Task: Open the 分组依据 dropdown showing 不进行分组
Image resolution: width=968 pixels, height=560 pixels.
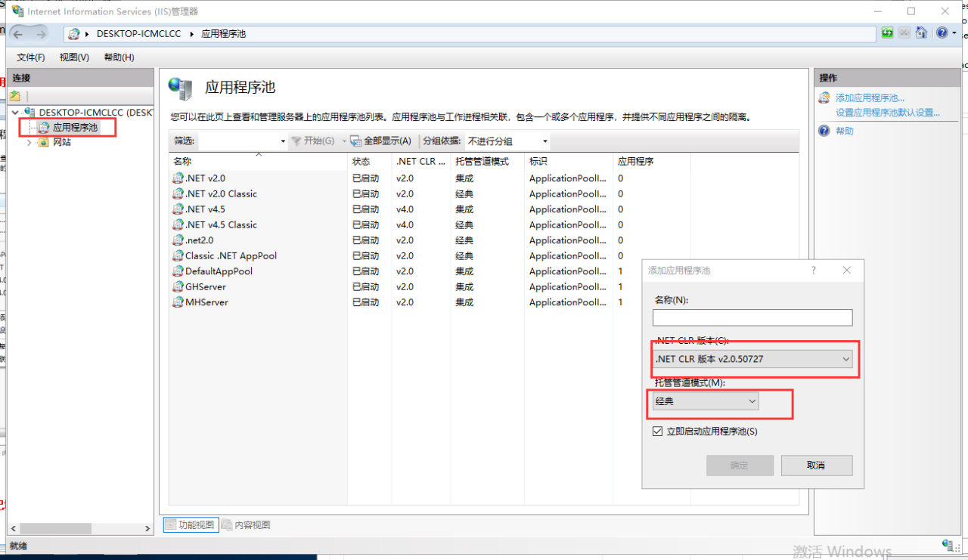Action: click(x=507, y=141)
